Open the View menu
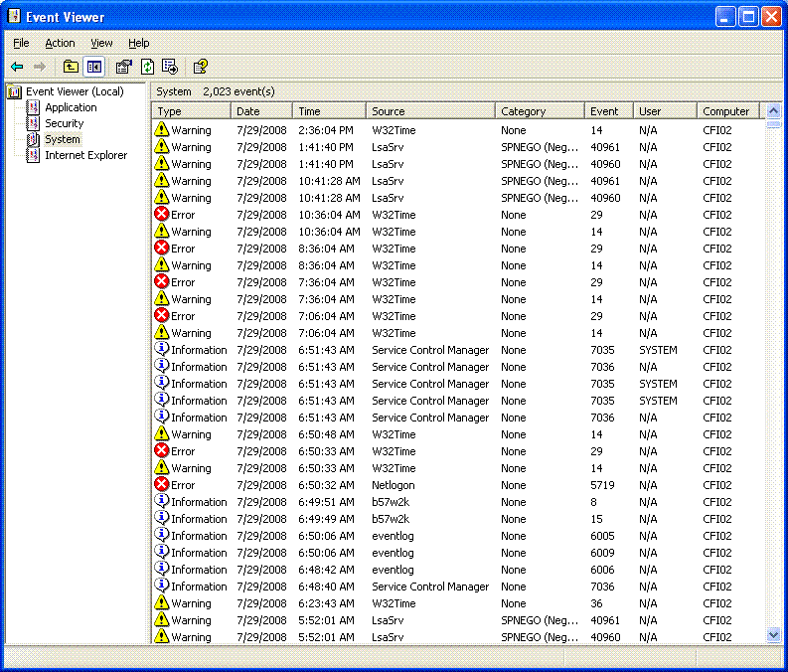 tap(101, 43)
